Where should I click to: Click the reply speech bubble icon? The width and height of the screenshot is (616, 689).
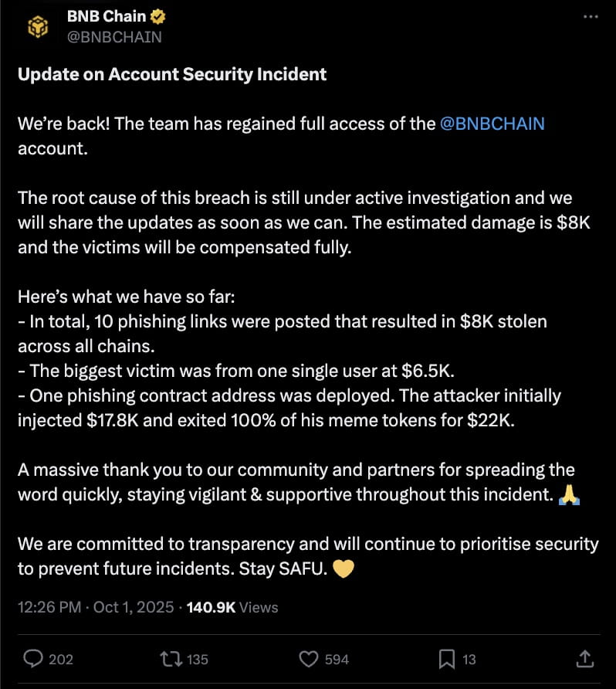click(33, 658)
